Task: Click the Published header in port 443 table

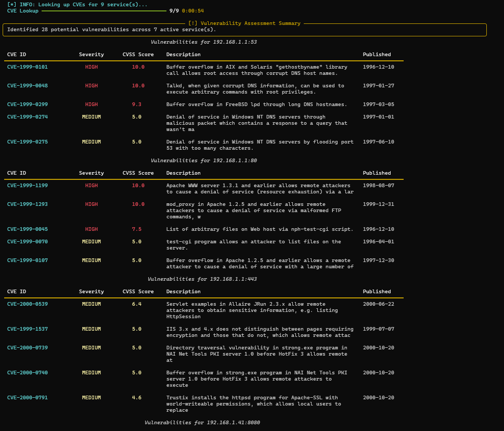Action: (377, 292)
